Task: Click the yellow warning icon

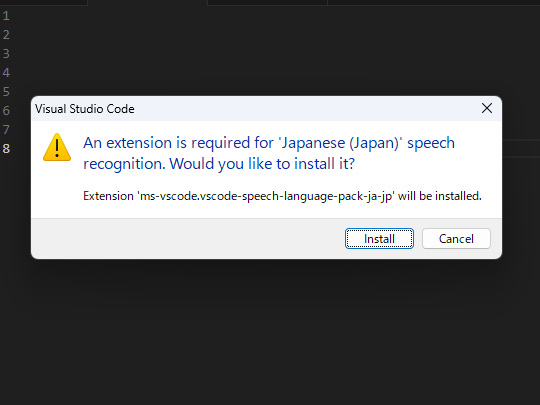Action: [57, 147]
